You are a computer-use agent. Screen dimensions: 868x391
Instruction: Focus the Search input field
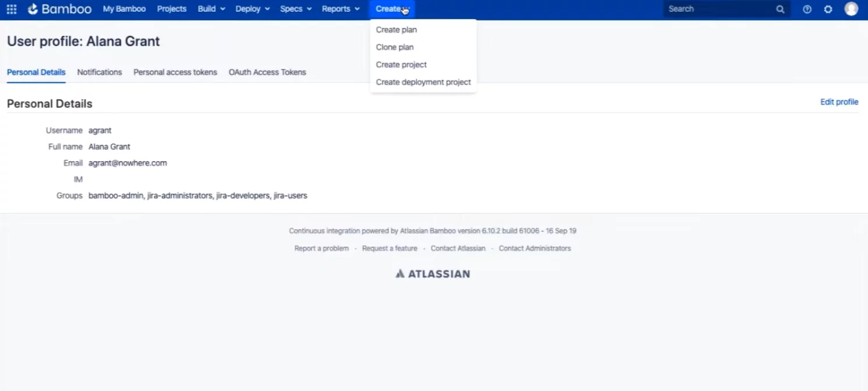(x=717, y=9)
